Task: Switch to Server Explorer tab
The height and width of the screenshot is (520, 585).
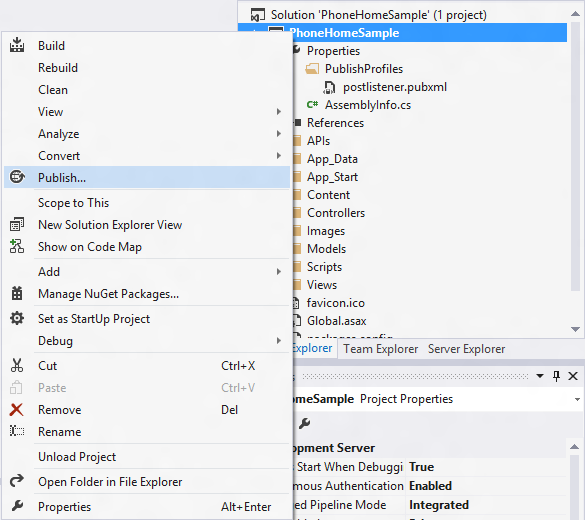Action: 466,349
